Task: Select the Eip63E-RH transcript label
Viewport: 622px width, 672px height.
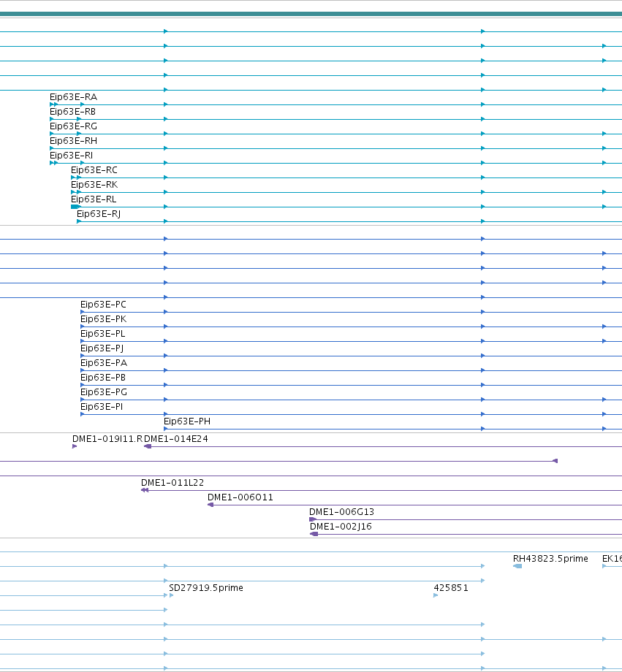Action: (73, 141)
